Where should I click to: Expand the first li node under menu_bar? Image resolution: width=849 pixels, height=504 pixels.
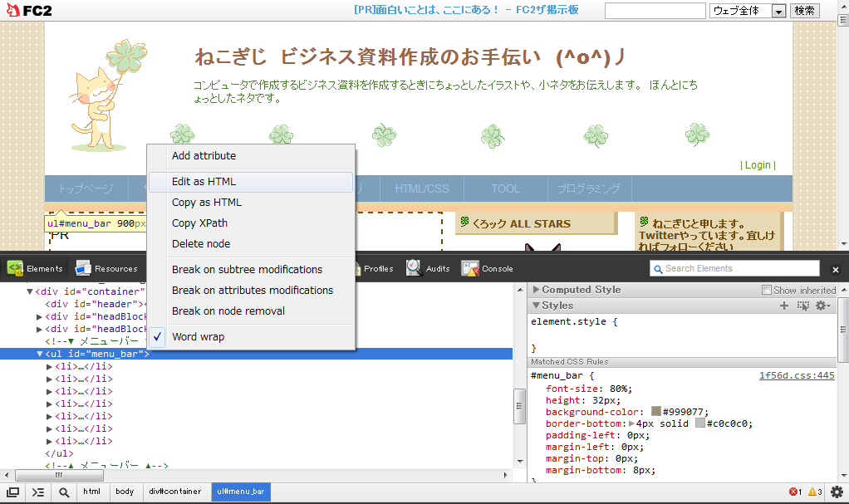(49, 366)
